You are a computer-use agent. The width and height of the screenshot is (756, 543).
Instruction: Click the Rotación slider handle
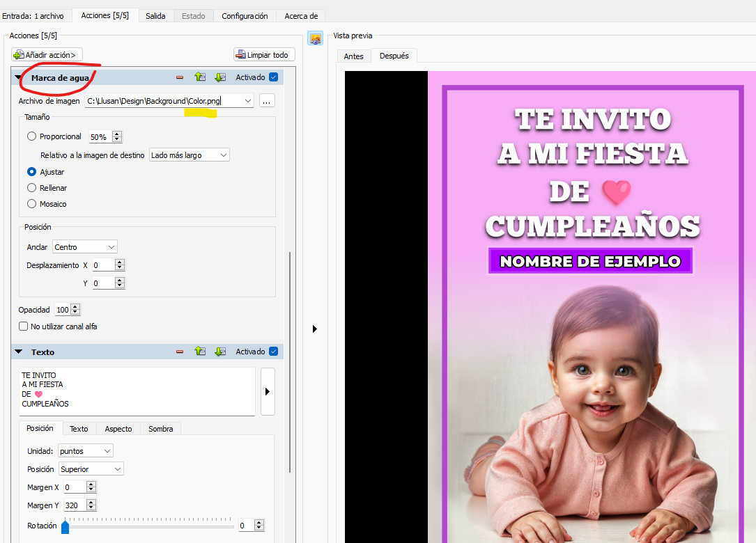click(x=65, y=527)
